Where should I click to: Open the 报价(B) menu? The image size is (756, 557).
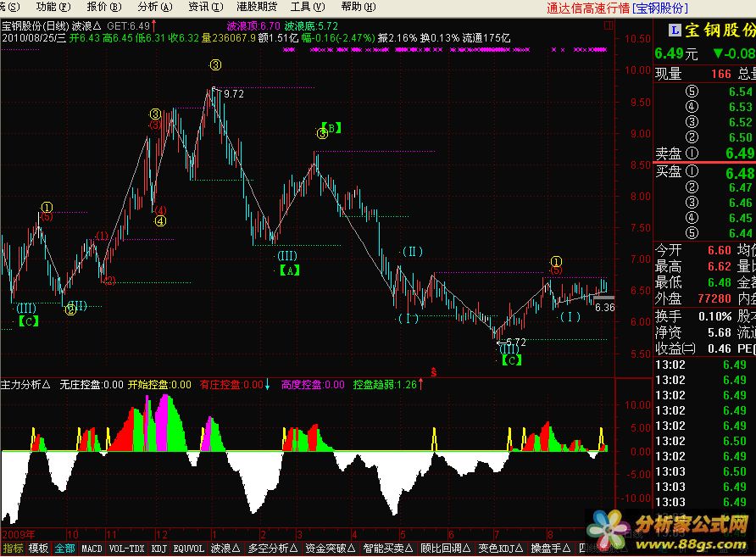pyautogui.click(x=104, y=7)
